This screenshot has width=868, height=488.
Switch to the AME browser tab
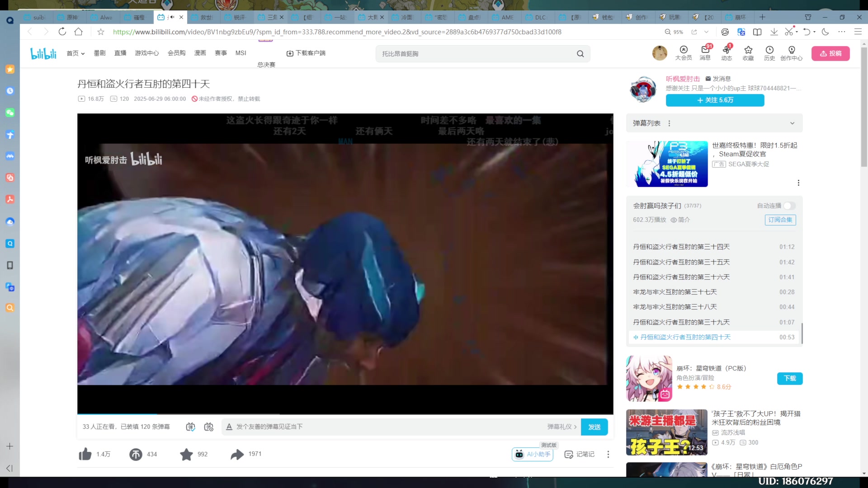coord(504,17)
